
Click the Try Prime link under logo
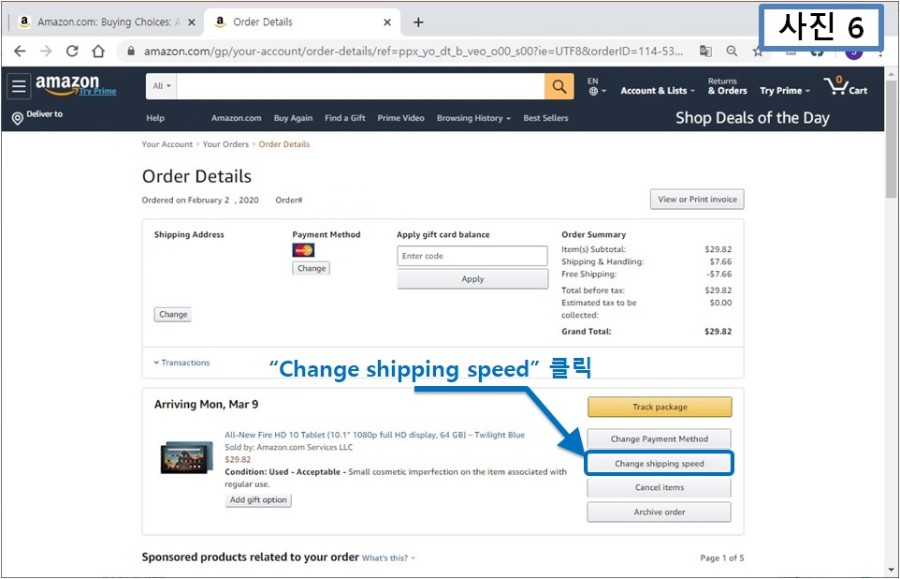pos(98,91)
